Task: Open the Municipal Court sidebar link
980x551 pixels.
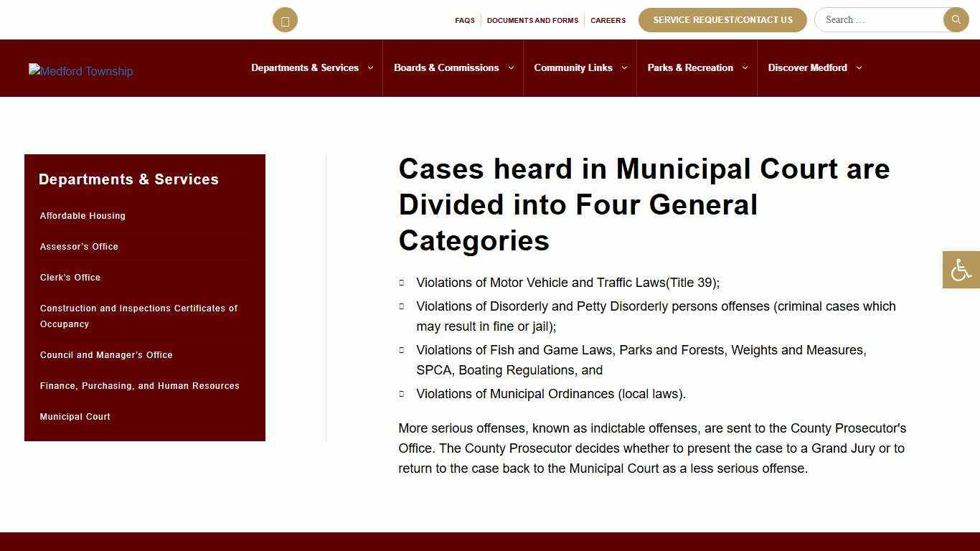Action: 75,416
